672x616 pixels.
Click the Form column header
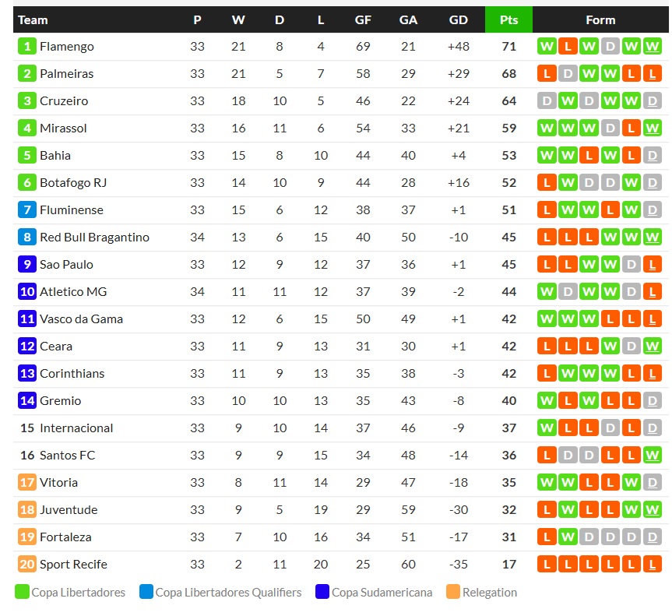tap(600, 20)
